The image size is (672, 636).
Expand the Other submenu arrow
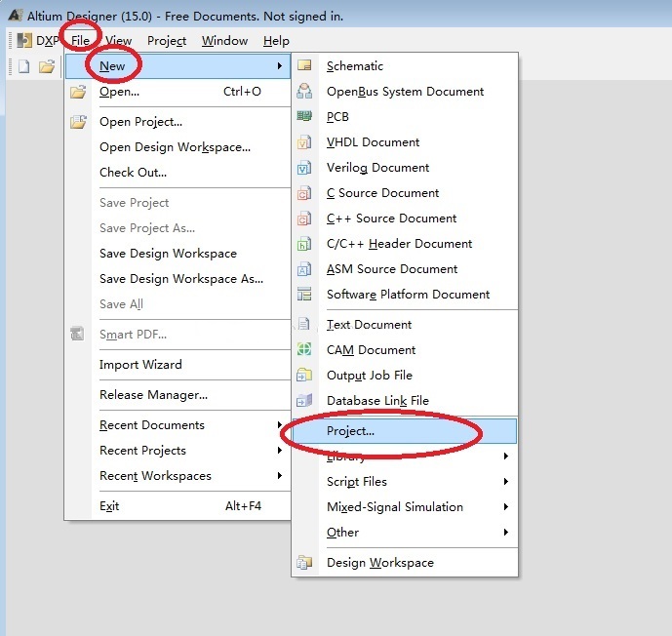point(506,532)
